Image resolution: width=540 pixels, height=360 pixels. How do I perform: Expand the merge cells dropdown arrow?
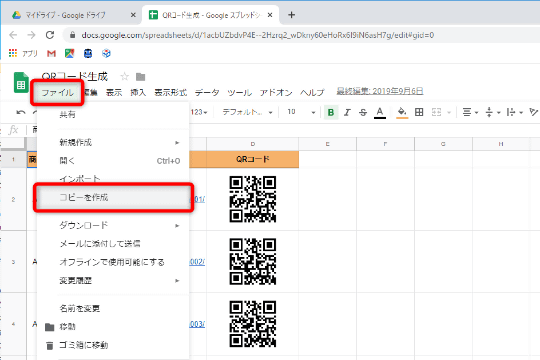coord(449,113)
